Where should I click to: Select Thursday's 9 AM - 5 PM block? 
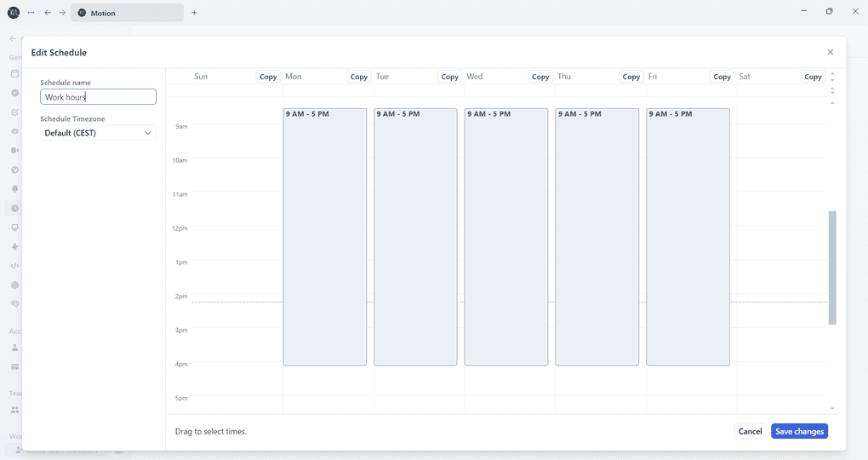click(597, 237)
